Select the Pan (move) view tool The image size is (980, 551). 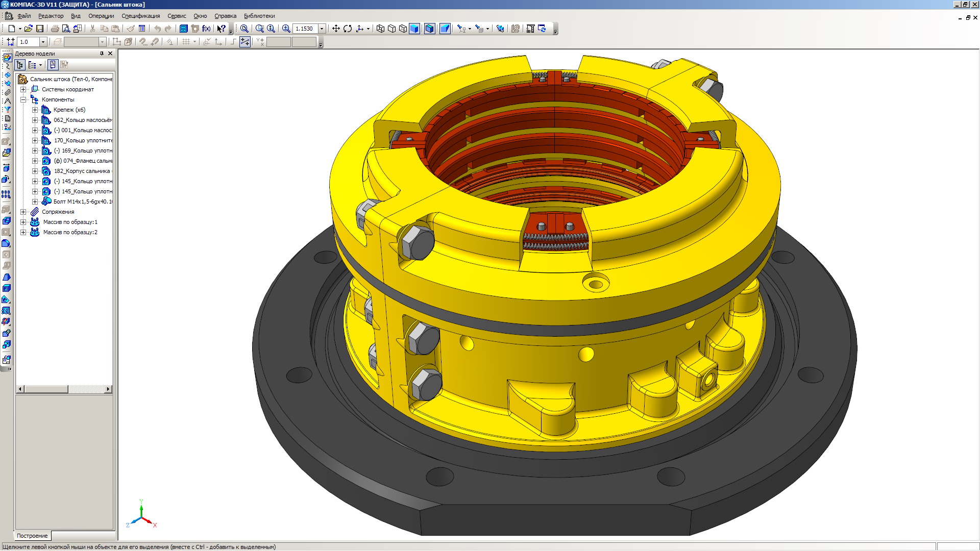(336, 29)
